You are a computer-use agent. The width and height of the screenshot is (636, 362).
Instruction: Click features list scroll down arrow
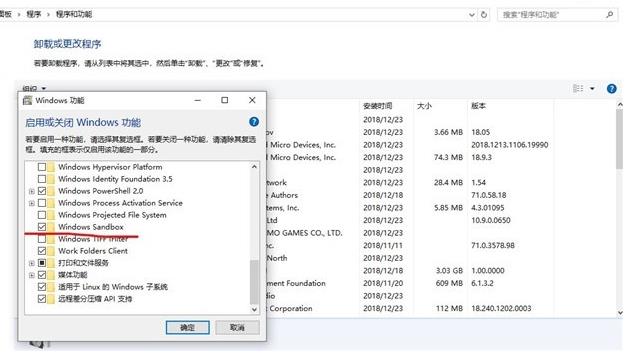[x=254, y=309]
